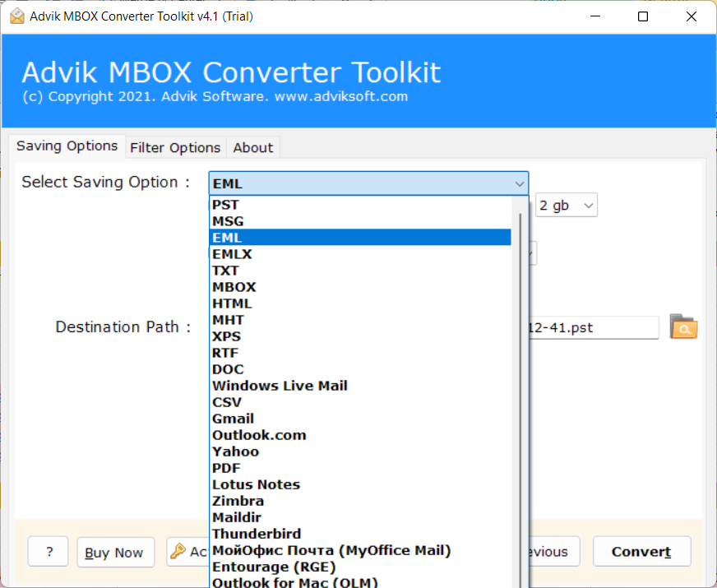Maximize the Advik MBOX Converter window
This screenshot has width=717, height=588.
[x=643, y=16]
